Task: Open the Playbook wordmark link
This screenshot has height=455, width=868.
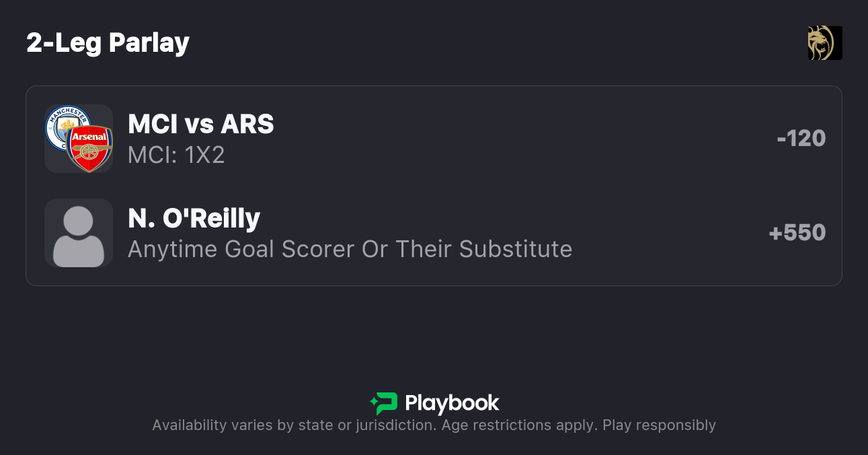Action: (452, 403)
